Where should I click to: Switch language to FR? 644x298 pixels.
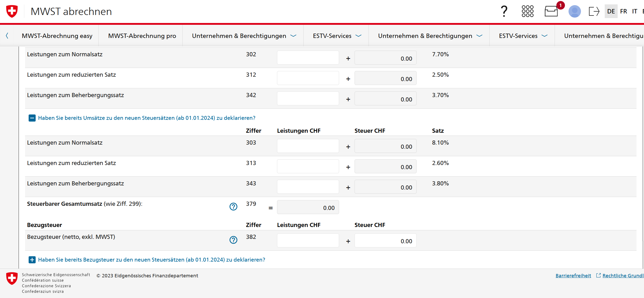[x=623, y=11]
